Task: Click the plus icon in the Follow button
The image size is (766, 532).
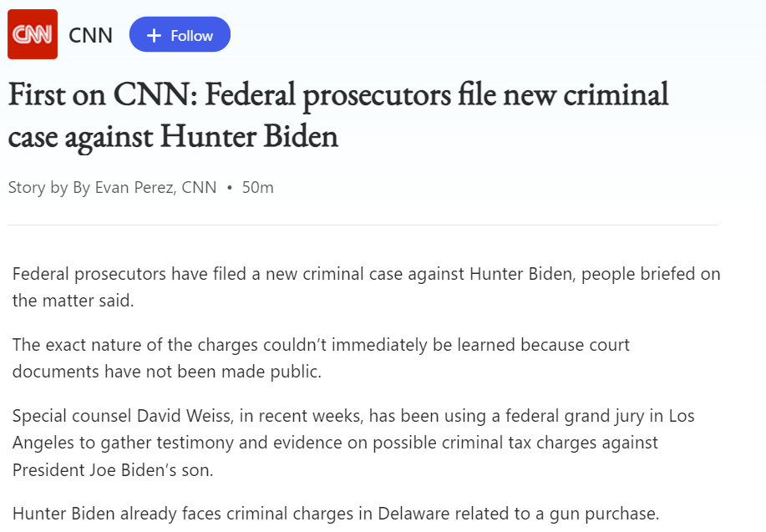Action: click(x=154, y=35)
